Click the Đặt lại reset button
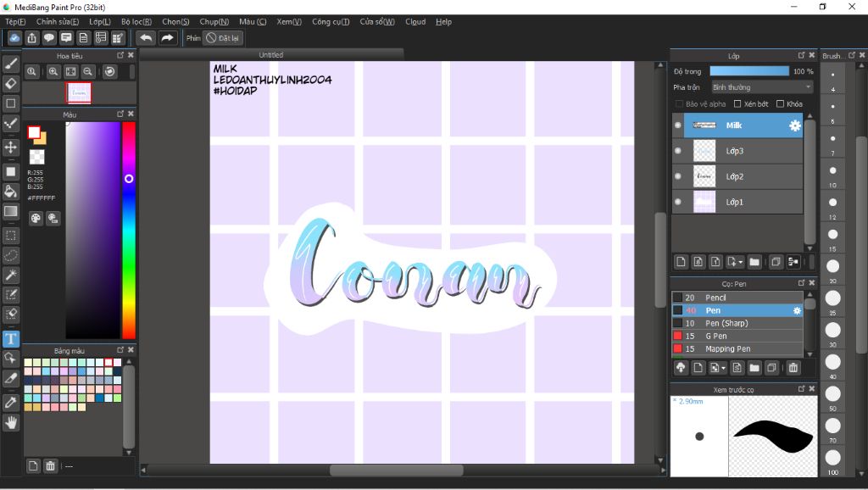 pyautogui.click(x=223, y=37)
